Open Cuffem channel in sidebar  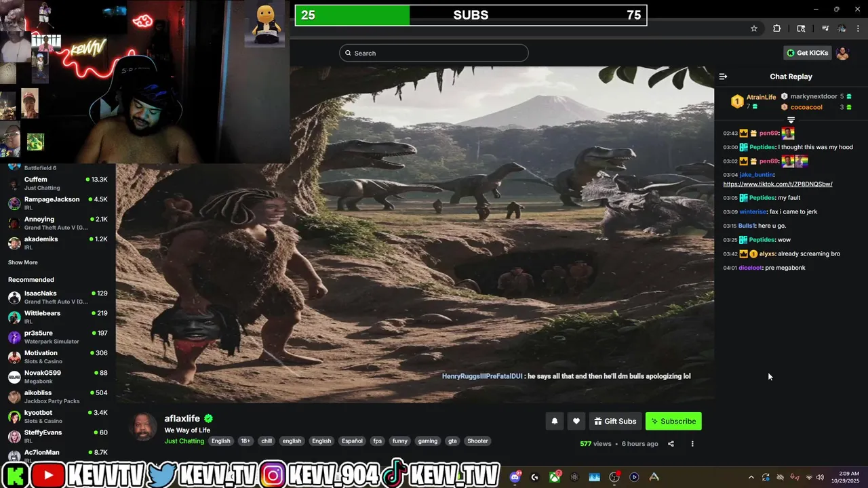(x=58, y=183)
